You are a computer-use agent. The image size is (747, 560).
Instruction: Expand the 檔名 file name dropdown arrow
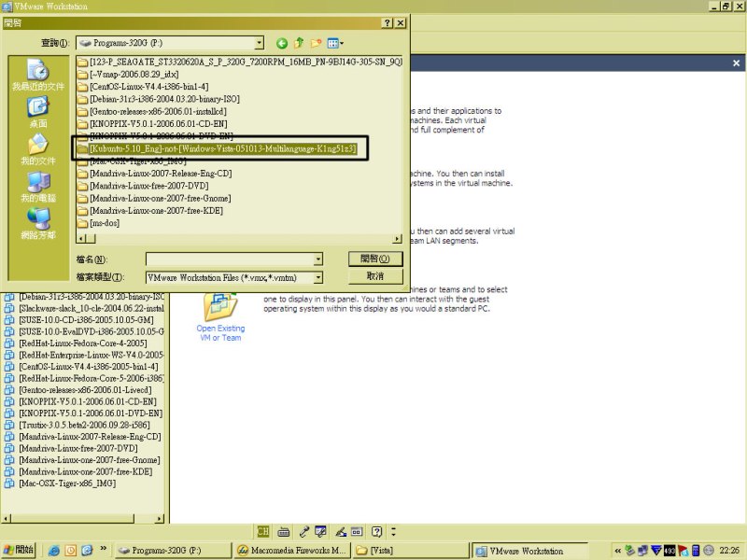(318, 259)
